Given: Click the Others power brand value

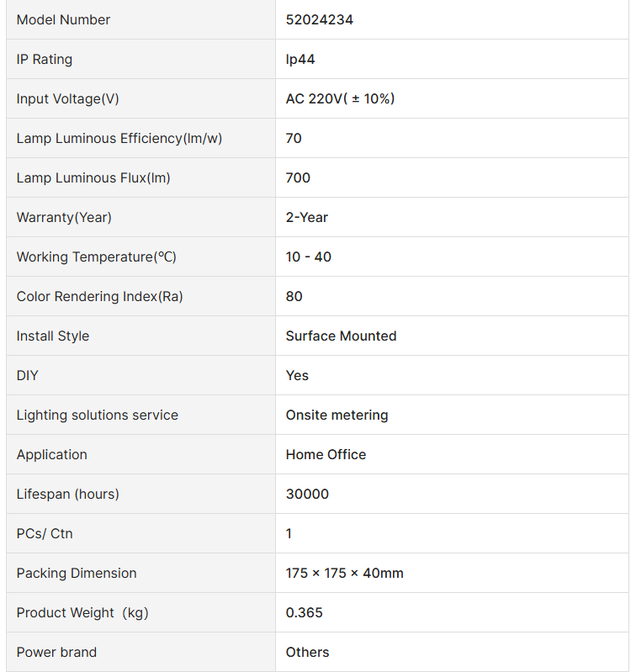Looking at the screenshot, I should pos(307,653).
